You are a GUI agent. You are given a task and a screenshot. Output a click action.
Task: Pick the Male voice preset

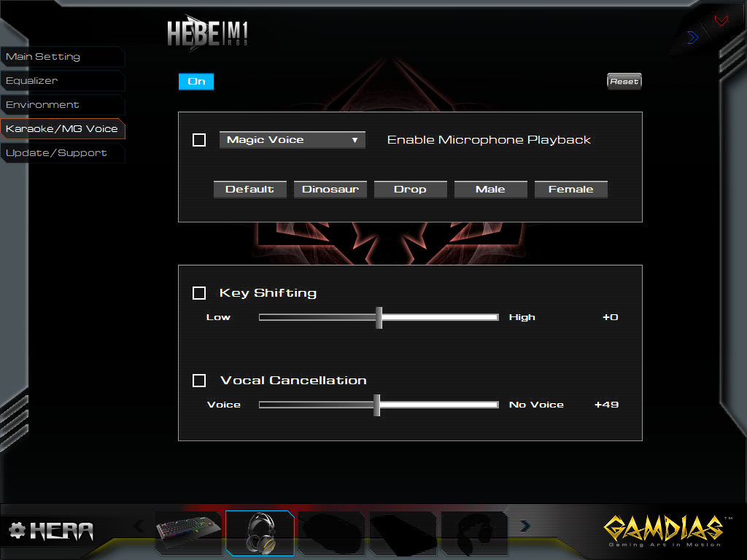[x=491, y=190]
